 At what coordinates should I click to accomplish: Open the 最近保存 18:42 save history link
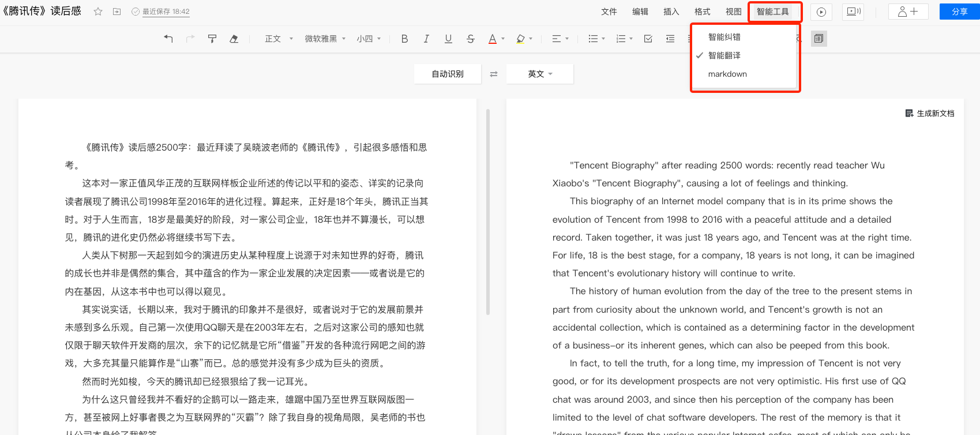(166, 12)
